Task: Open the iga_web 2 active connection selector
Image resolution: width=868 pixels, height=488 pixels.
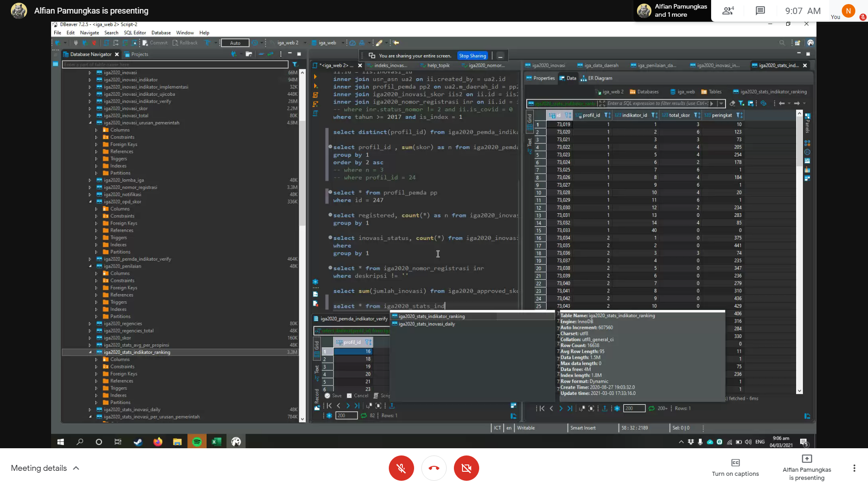Action: (288, 43)
